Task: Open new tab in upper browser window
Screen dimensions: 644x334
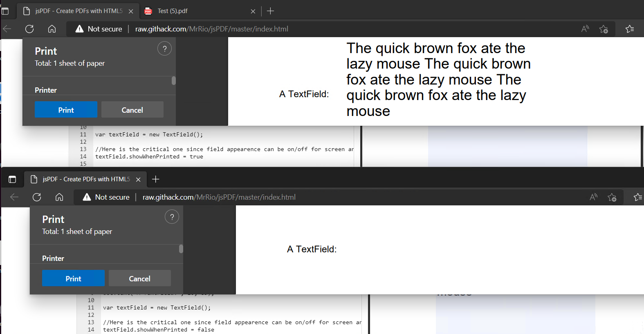Action: (x=270, y=11)
